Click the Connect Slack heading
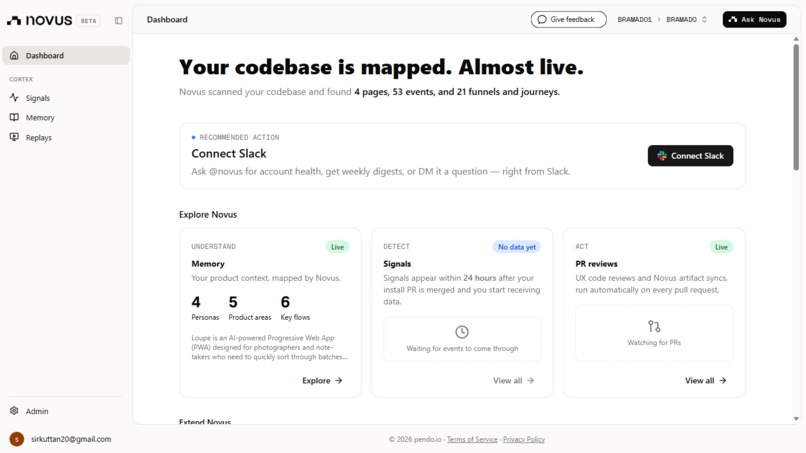This screenshot has width=806, height=453. coord(229,153)
